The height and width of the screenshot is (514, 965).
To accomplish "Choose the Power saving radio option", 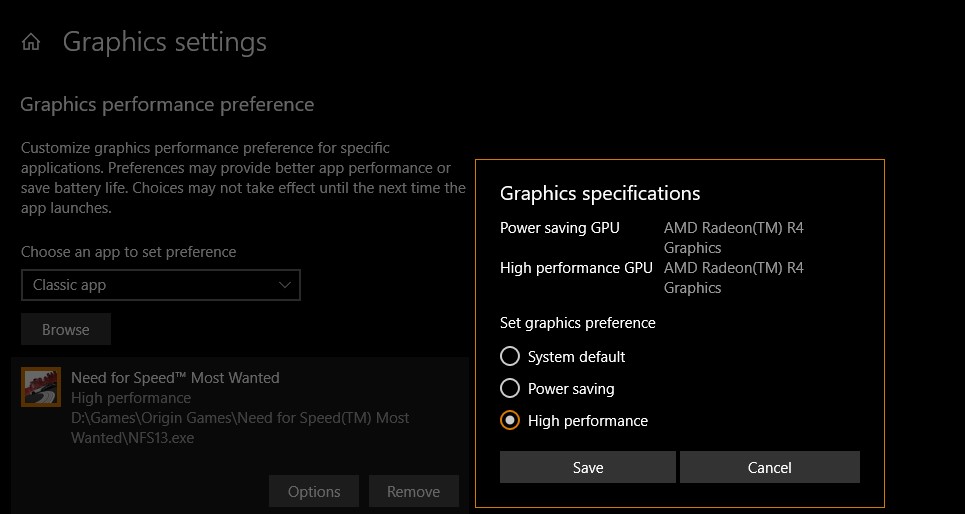I will click(510, 389).
